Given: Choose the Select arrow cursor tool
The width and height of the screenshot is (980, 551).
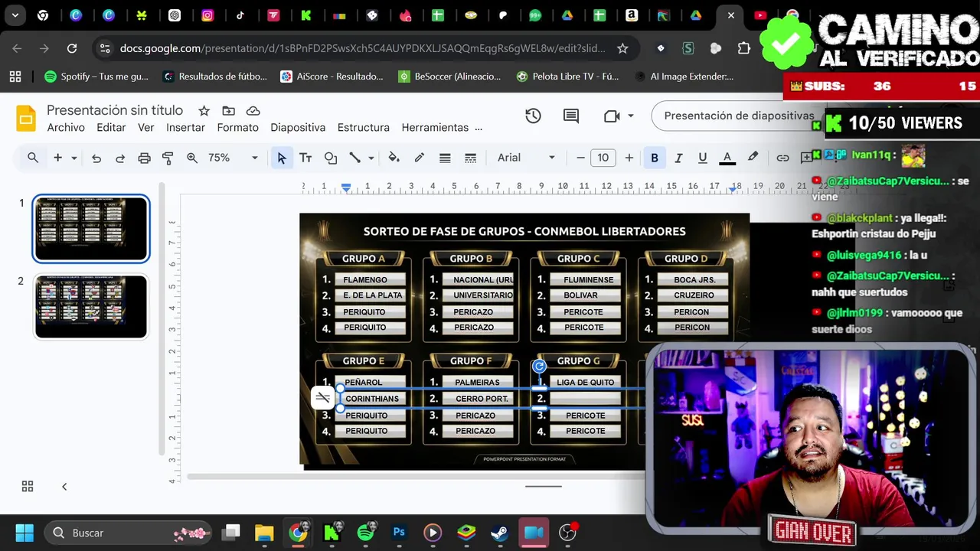Looking at the screenshot, I should (282, 158).
